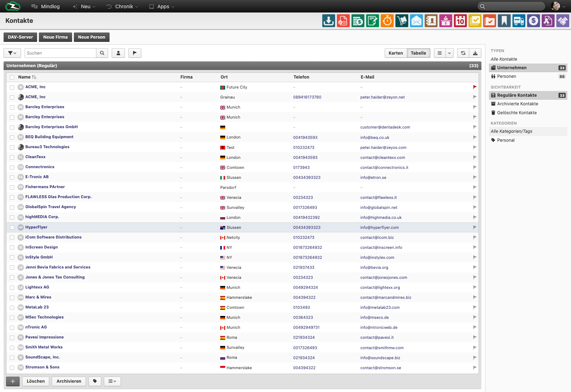Image resolution: width=571 pixels, height=392 pixels.
Task: Open the blue delivery truck app icon
Action: pos(519,21)
